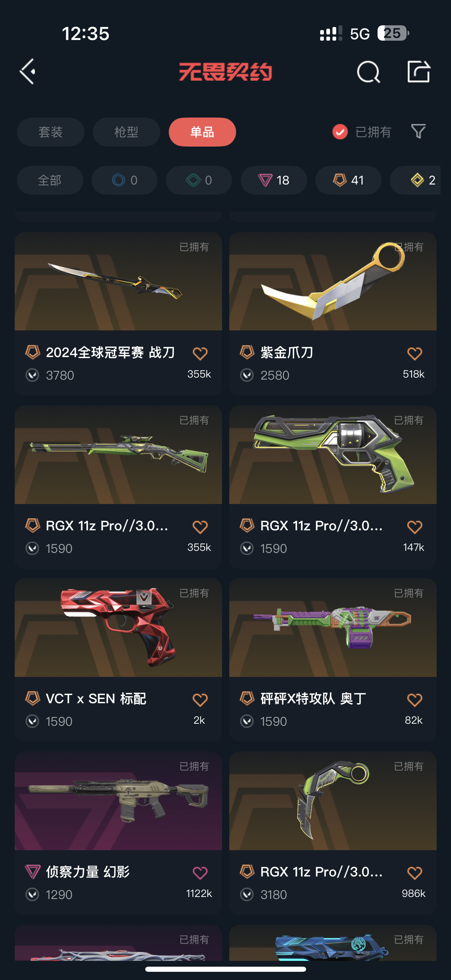Filter by the orange tier showing 41
The image size is (451, 980).
click(348, 180)
